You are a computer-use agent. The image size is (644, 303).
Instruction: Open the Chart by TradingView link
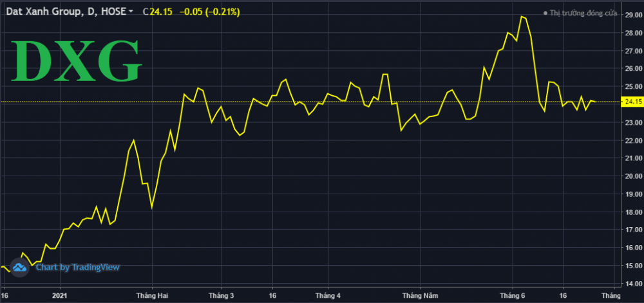tap(78, 268)
